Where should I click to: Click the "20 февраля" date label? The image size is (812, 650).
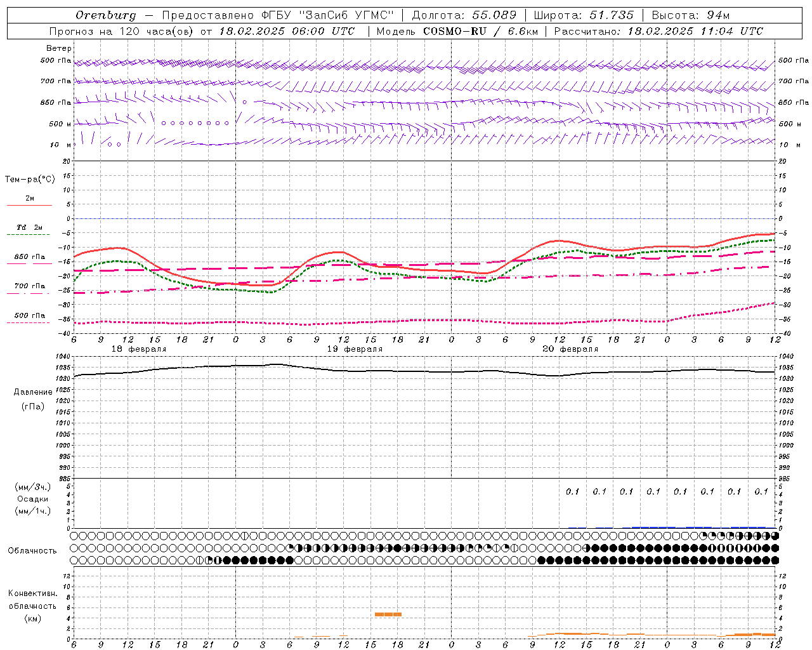tap(570, 349)
